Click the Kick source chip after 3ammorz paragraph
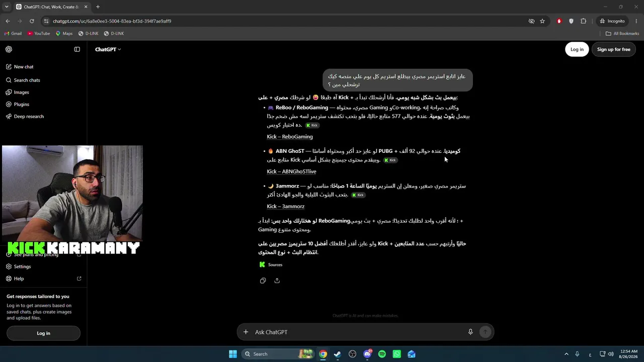The image size is (644, 362). coord(358,195)
